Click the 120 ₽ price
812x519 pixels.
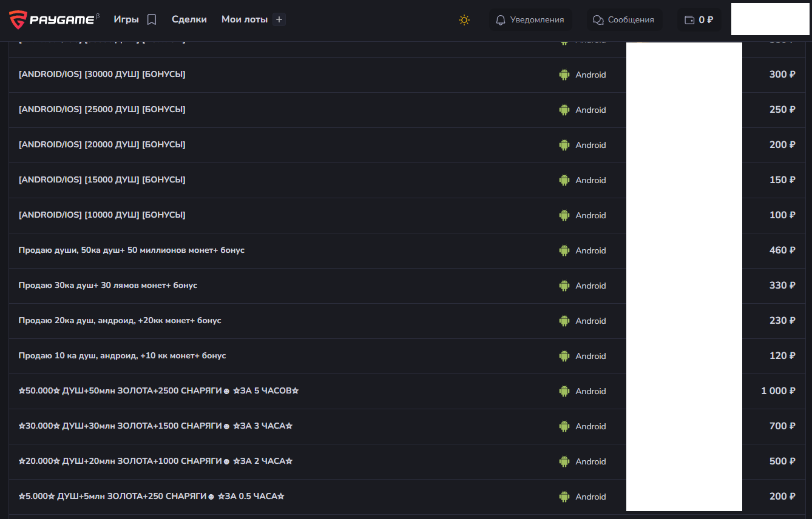pos(782,356)
